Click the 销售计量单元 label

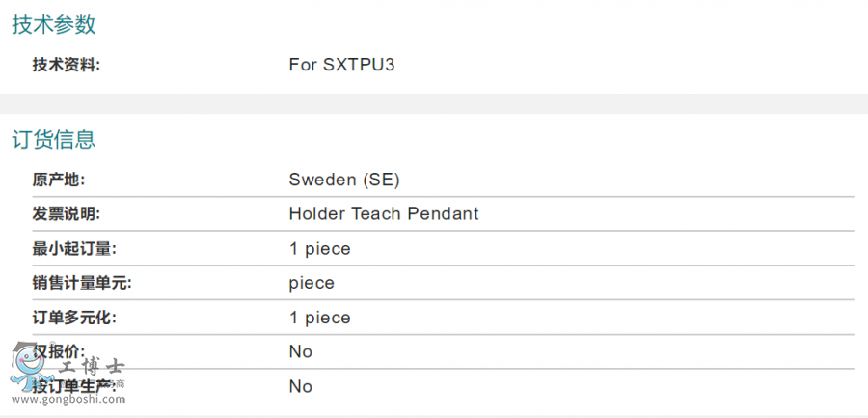pos(81,283)
